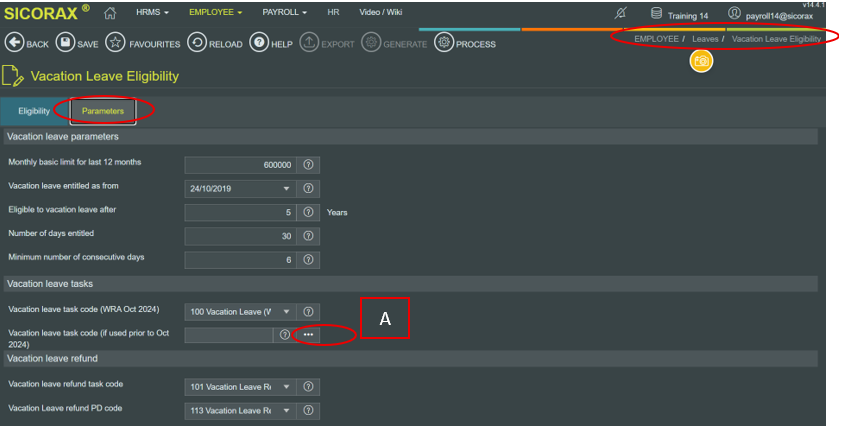Open Help question mark icon in toolbar
This screenshot has height=427, width=842.
[x=259, y=42]
